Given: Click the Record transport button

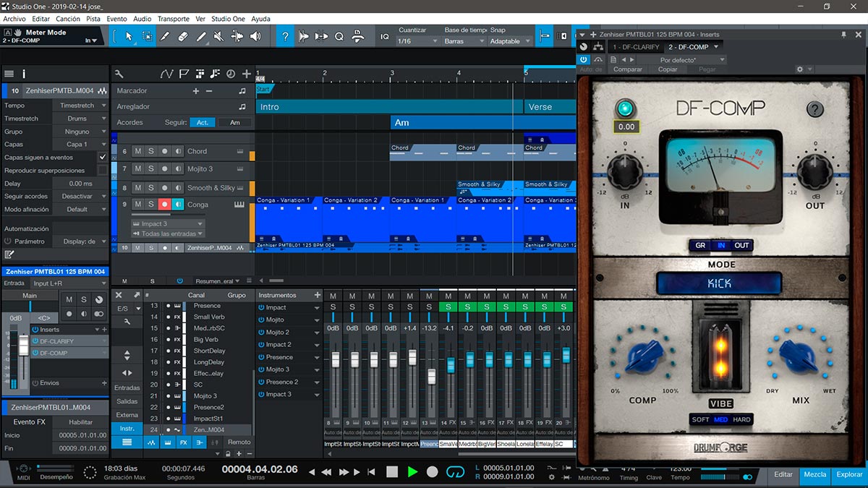Looking at the screenshot, I should tap(433, 471).
